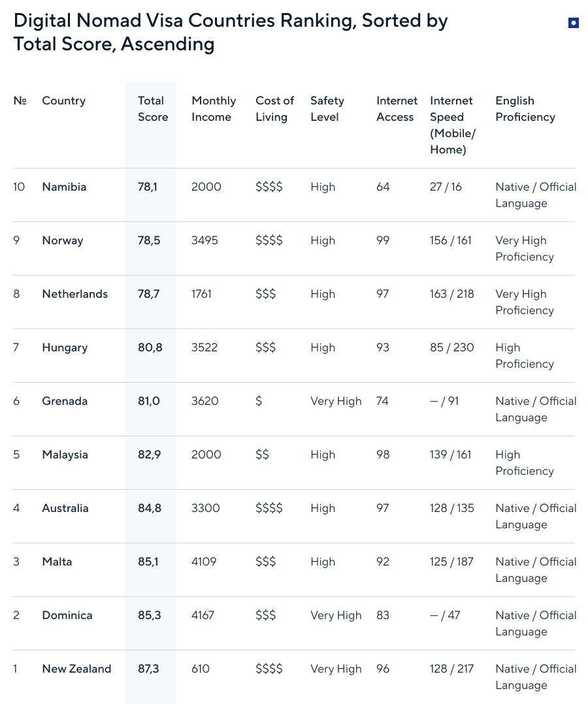Select New Zealand in the country list
Image resolution: width=588 pixels, height=704 pixels.
[76, 669]
